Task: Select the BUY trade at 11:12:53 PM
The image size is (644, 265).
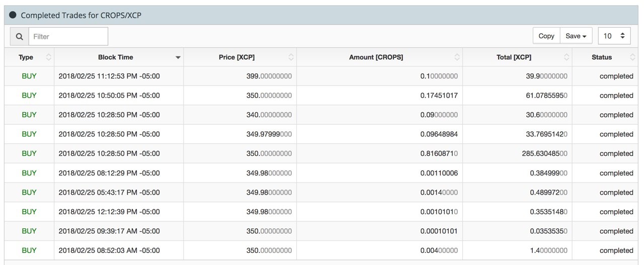Action: 322,76
